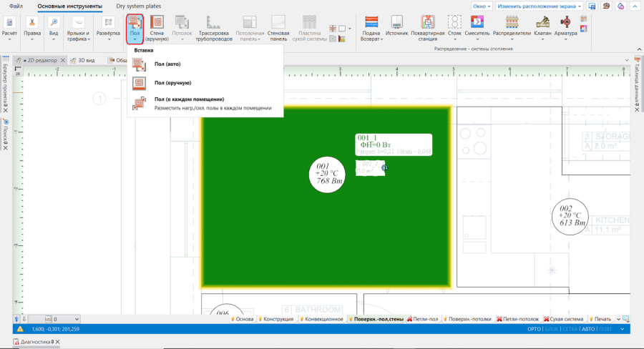This screenshot has width=644, height=349.
Task: Click the up arrow floor level icon
Action: pyautogui.click(x=16, y=319)
